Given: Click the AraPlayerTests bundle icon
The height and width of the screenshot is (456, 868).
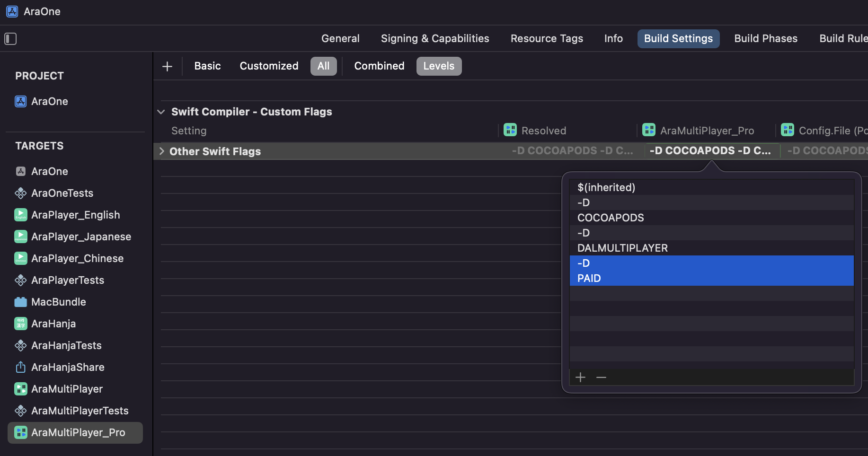Looking at the screenshot, I should click(x=21, y=280).
